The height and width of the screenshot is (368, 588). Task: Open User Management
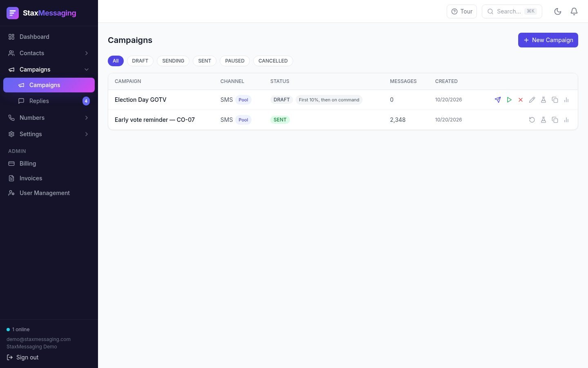49,193
